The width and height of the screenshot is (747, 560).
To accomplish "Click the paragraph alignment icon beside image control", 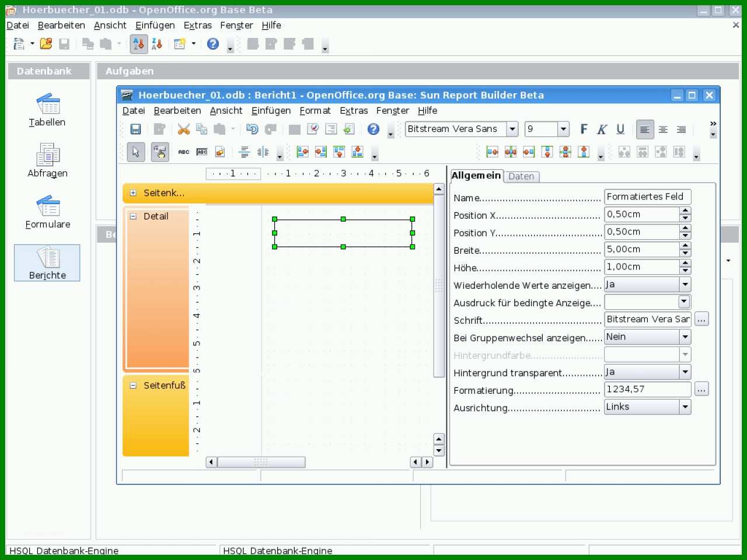I will (x=245, y=152).
